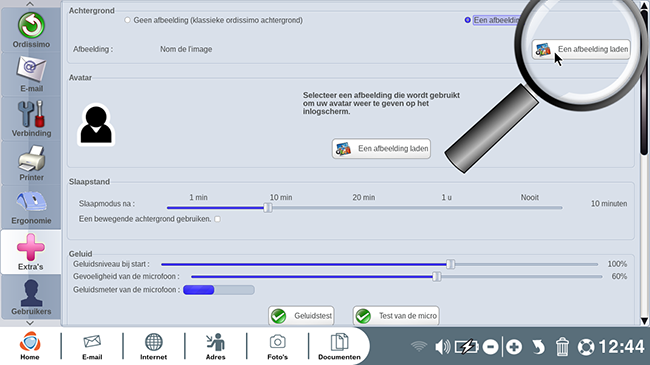
Task: Open the E-mail settings in sidebar
Action: 31,75
